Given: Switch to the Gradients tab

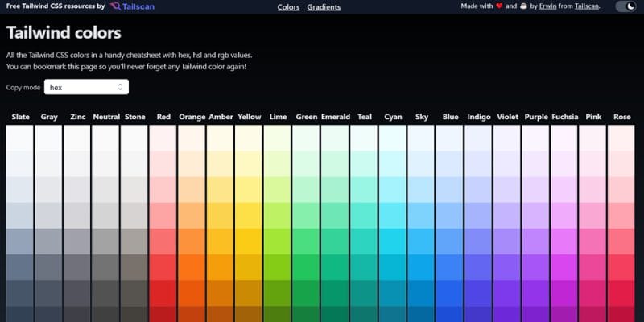Looking at the screenshot, I should [324, 7].
